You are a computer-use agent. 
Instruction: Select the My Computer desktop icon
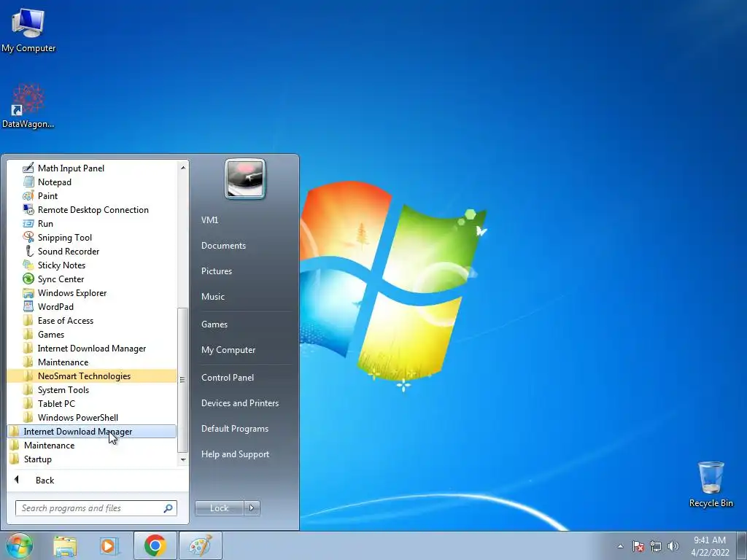coord(28,31)
